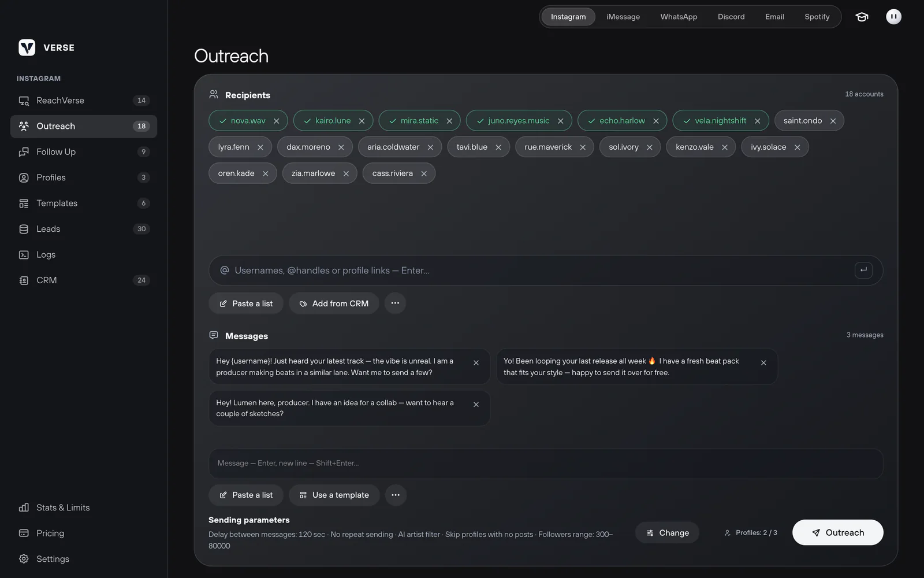924x578 pixels.
Task: Click Profiles: 2 / 3 selector
Action: coord(751,532)
